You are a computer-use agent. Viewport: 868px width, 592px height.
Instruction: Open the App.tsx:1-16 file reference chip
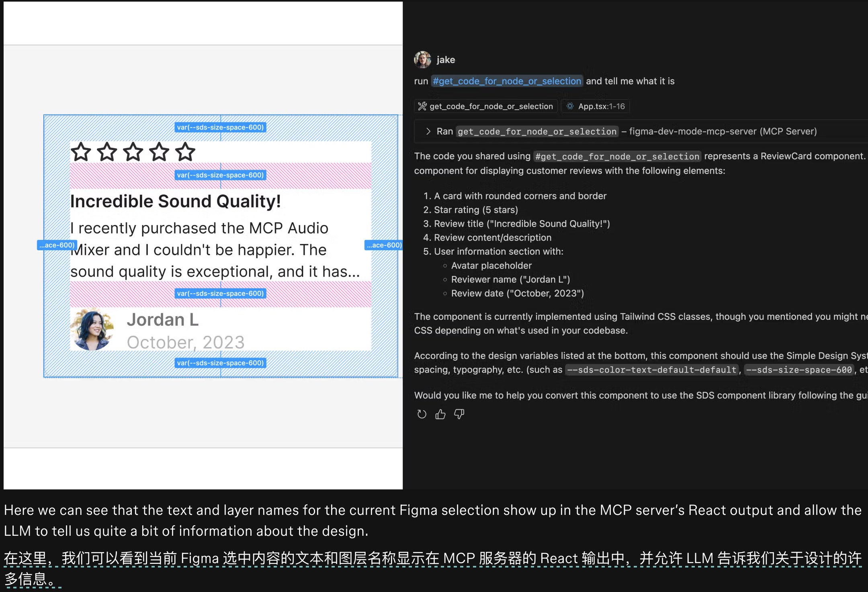[x=596, y=106]
